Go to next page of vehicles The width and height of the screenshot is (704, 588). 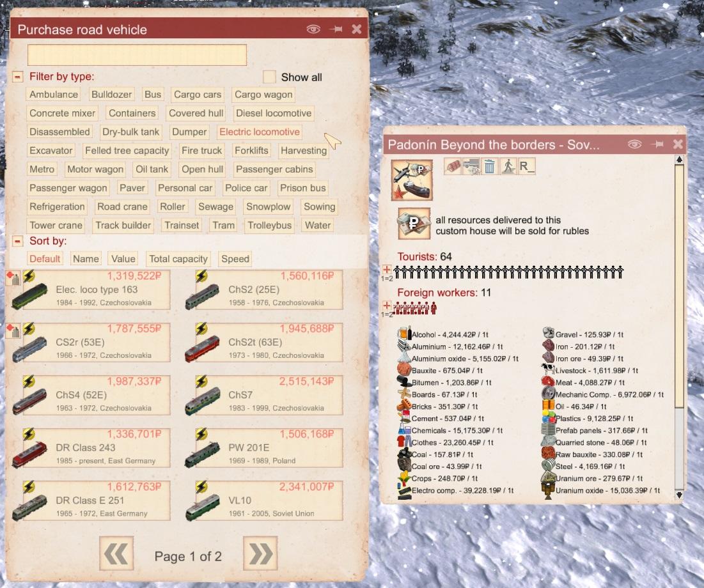point(260,553)
